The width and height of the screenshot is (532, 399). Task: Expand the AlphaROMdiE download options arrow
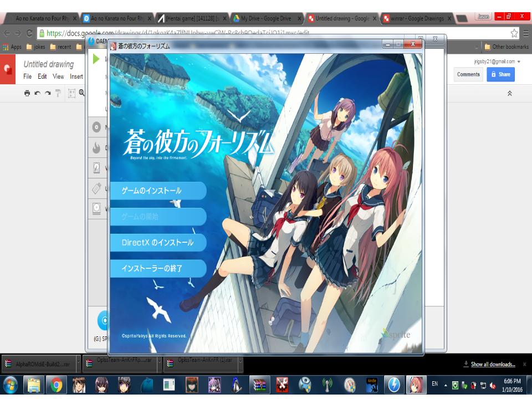(77, 364)
